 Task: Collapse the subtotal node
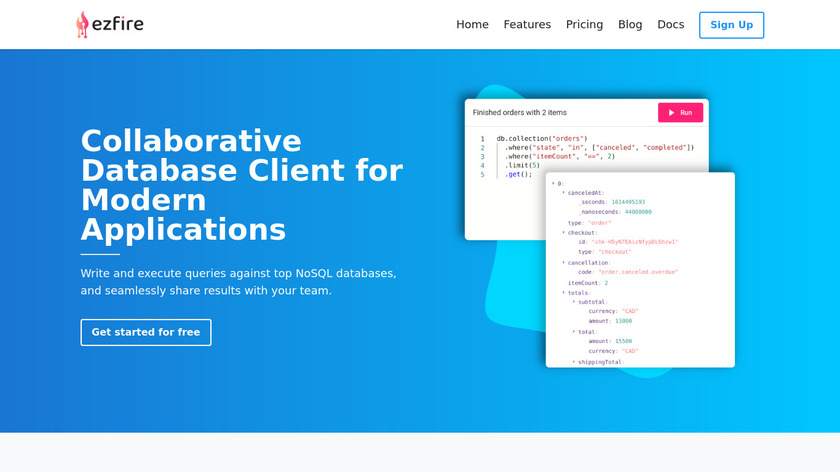click(x=574, y=302)
